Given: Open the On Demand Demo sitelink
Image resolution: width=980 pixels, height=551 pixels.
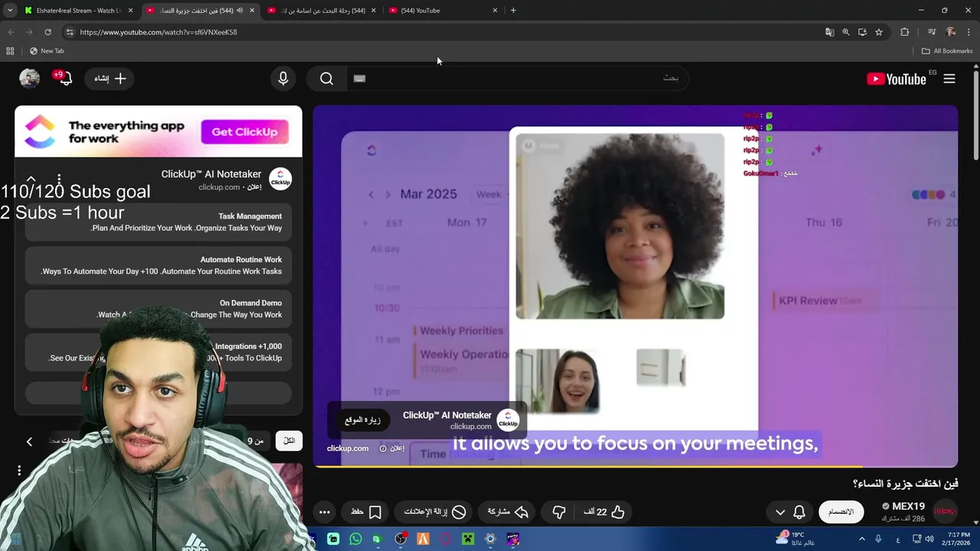Looking at the screenshot, I should pyautogui.click(x=158, y=308).
